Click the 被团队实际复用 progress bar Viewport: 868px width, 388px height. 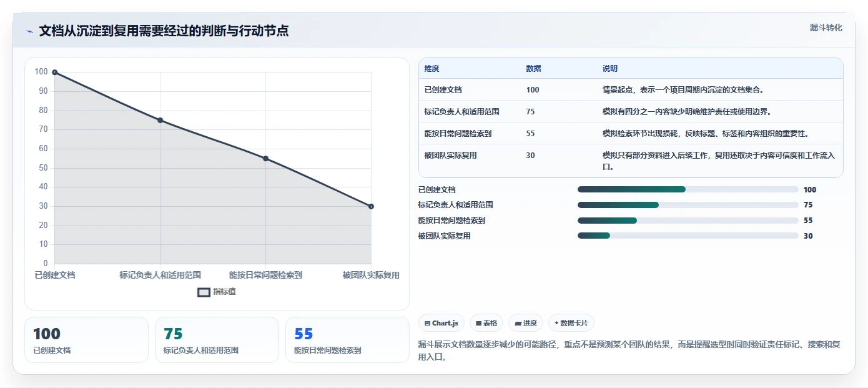(688, 236)
